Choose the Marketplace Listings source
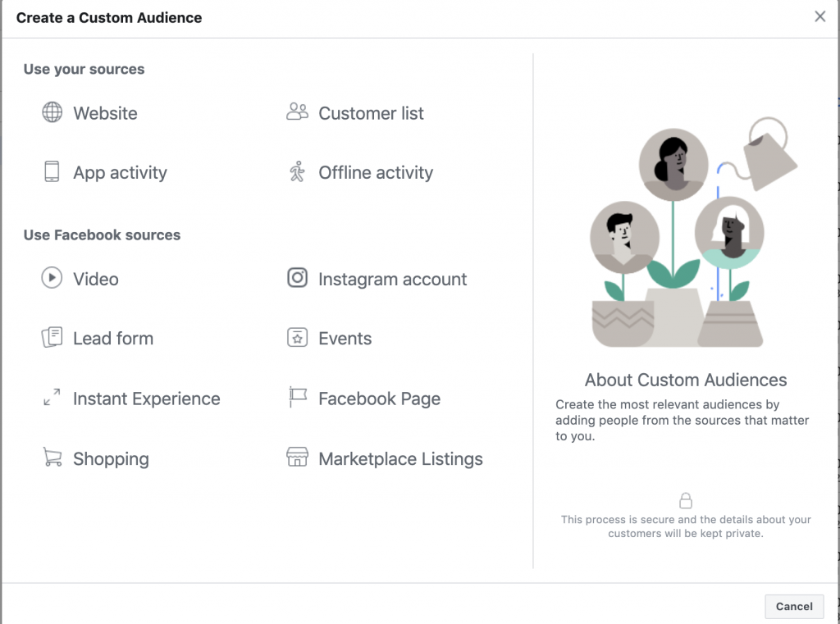 click(385, 458)
